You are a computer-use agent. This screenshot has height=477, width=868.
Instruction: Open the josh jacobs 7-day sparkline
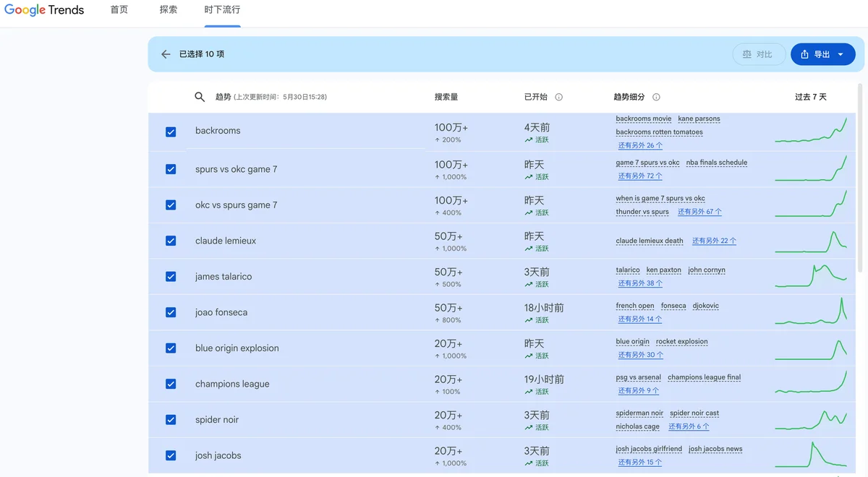(x=811, y=454)
